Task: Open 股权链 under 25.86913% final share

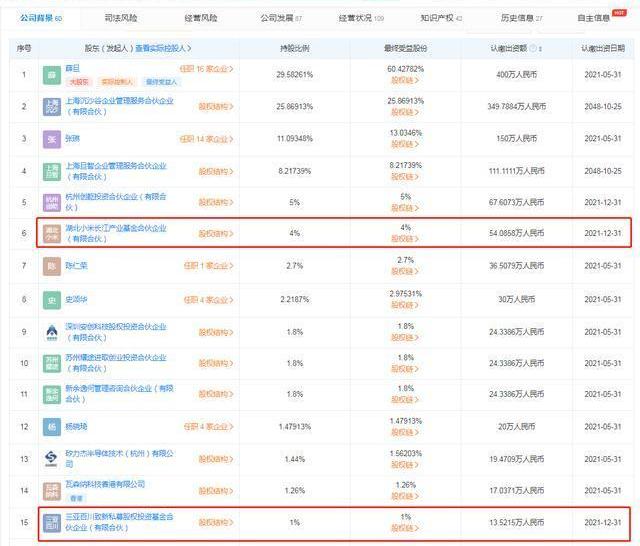Action: (x=405, y=112)
